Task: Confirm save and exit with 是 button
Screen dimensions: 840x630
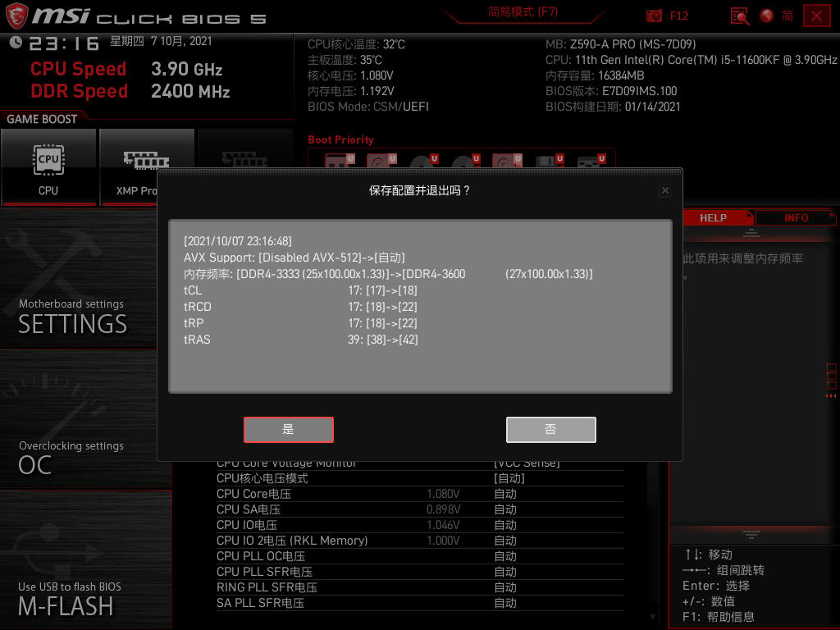Action: tap(289, 430)
